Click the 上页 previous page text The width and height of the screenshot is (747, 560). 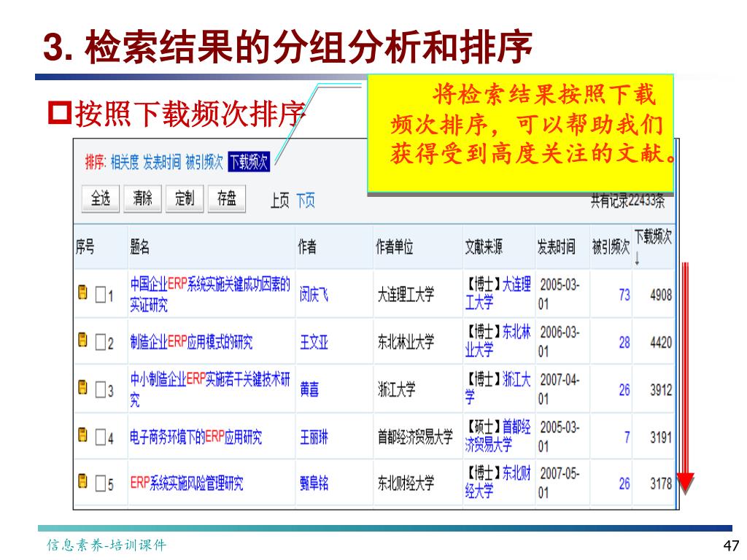tap(279, 201)
